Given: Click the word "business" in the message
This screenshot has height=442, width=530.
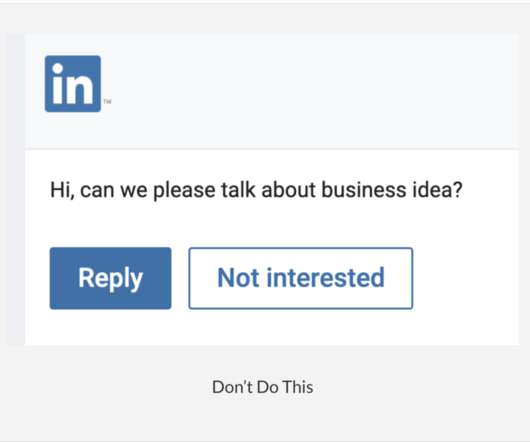Looking at the screenshot, I should [363, 189].
